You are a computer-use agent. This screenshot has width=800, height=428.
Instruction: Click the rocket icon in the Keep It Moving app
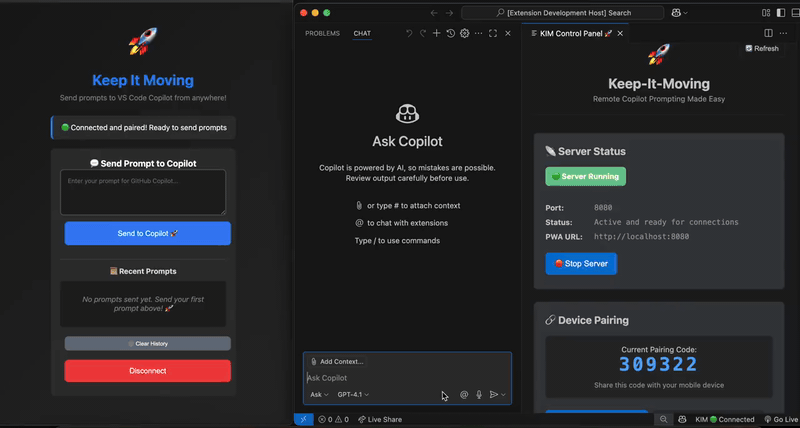143,41
